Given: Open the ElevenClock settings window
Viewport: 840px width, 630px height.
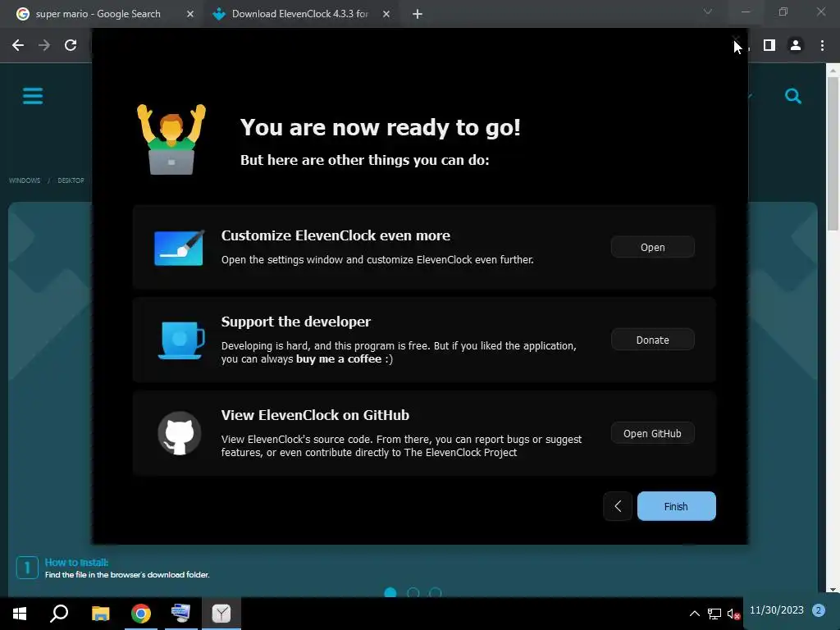Looking at the screenshot, I should [x=652, y=247].
